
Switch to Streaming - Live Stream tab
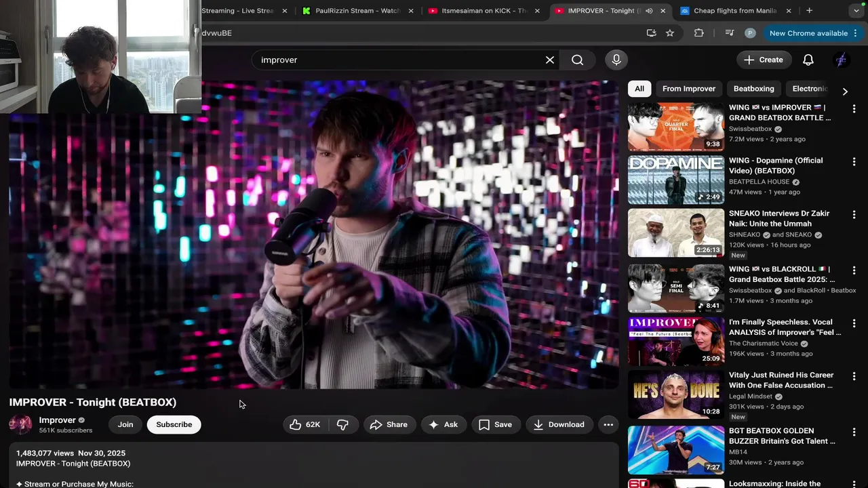(x=244, y=11)
